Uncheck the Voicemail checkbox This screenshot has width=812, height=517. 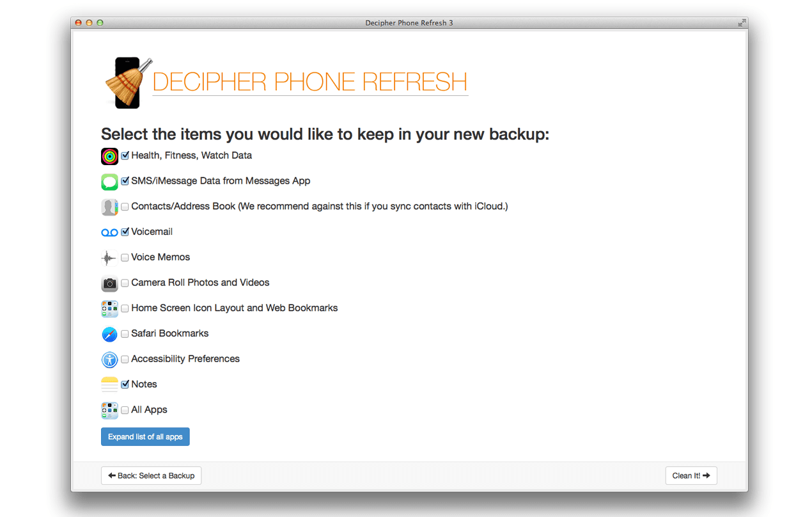click(x=125, y=232)
